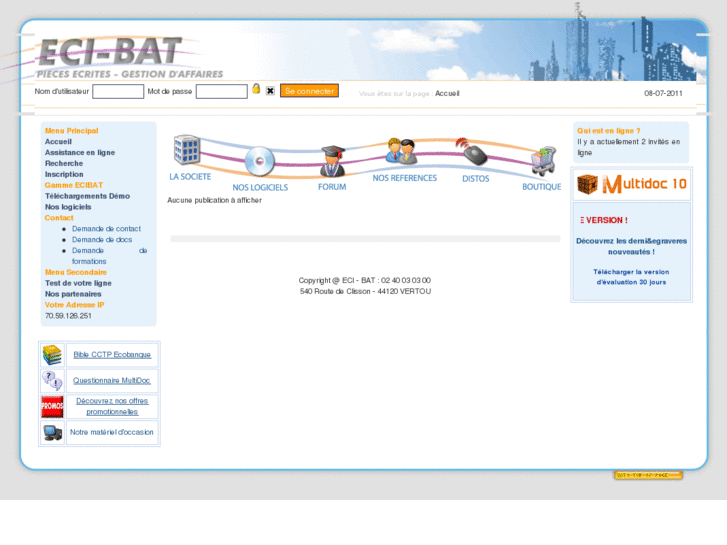
Task: Click the Copyright ECI-BAT footer text
Action: (365, 281)
